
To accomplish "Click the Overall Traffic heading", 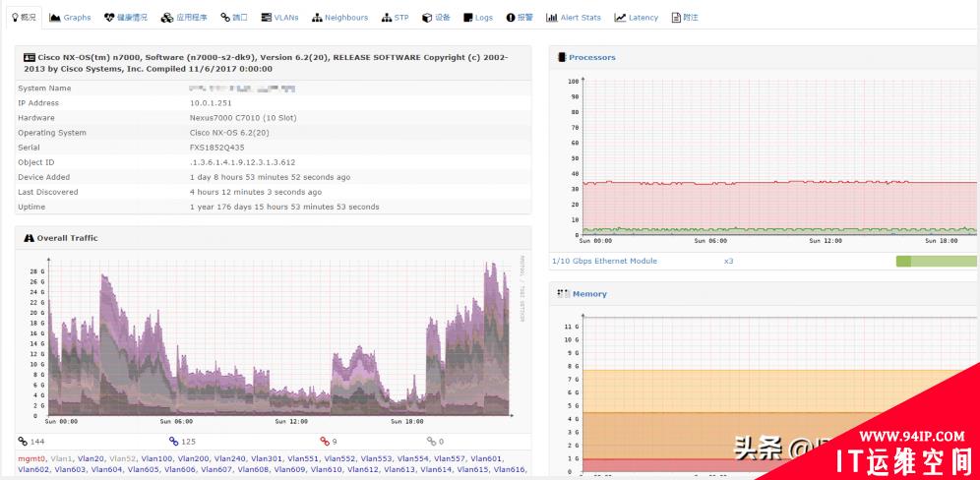I will [x=67, y=238].
